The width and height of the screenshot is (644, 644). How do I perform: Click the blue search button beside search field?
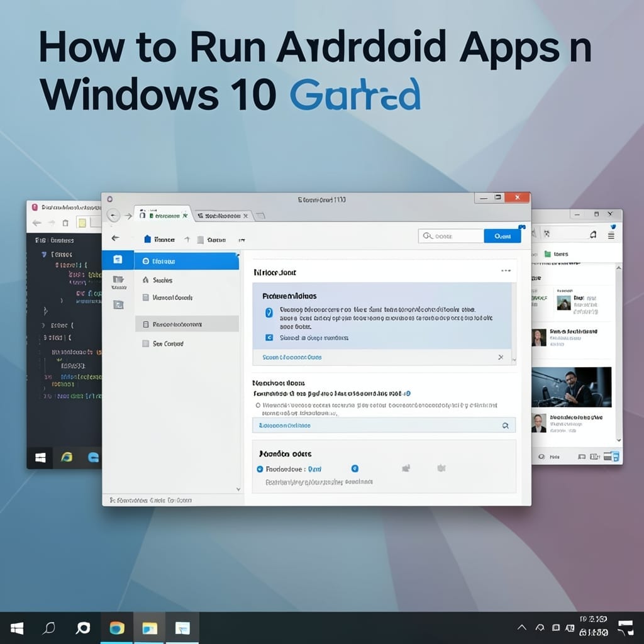[x=502, y=236]
